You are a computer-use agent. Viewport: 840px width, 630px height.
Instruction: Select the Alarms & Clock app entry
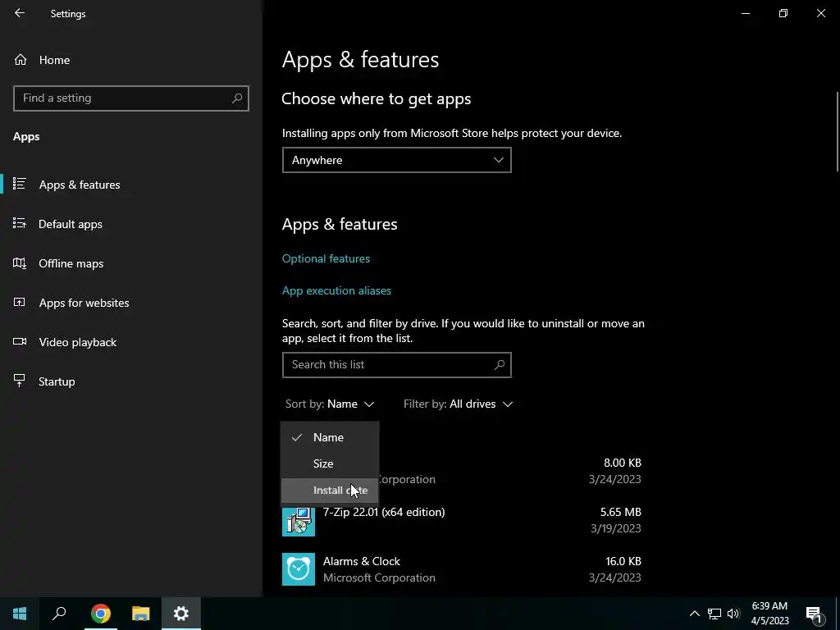click(462, 569)
